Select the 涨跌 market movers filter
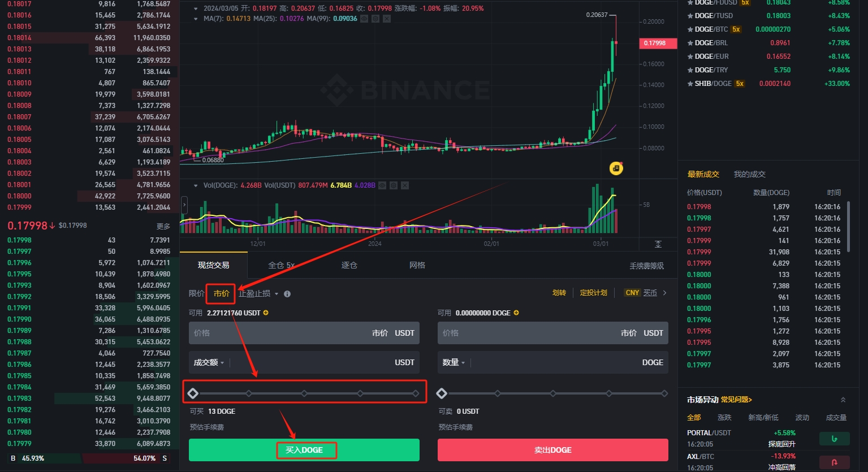This screenshot has width=868, height=472. [x=724, y=417]
